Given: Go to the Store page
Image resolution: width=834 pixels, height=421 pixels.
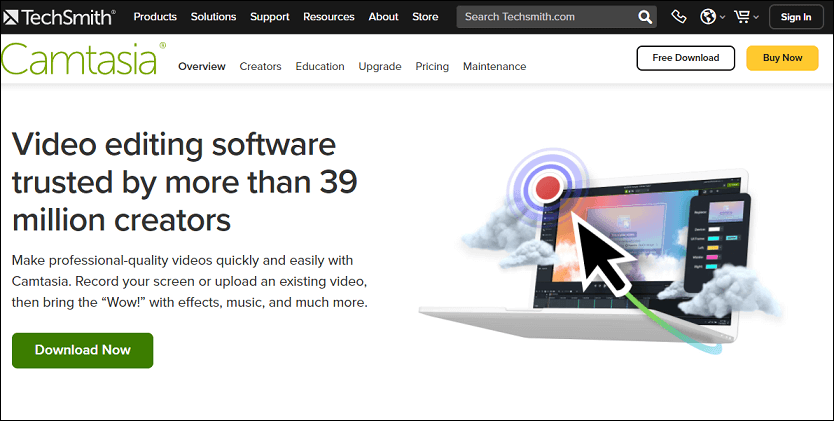Looking at the screenshot, I should tap(425, 16).
